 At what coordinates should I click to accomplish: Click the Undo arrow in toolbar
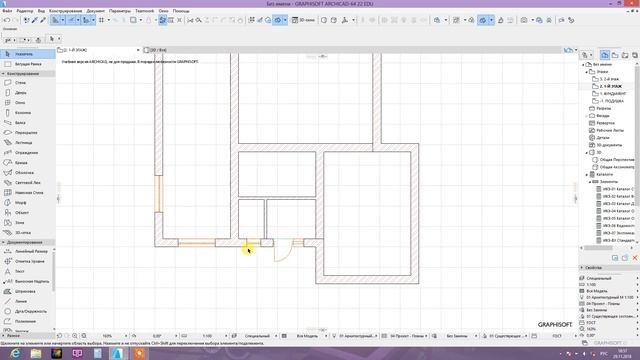(x=7, y=20)
